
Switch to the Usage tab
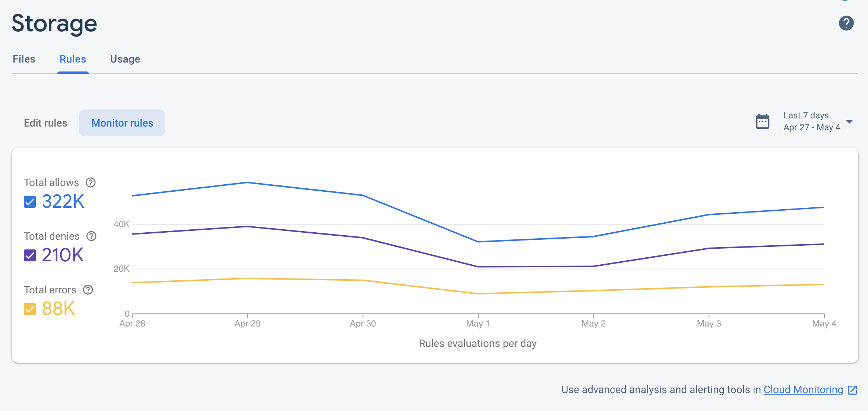124,59
